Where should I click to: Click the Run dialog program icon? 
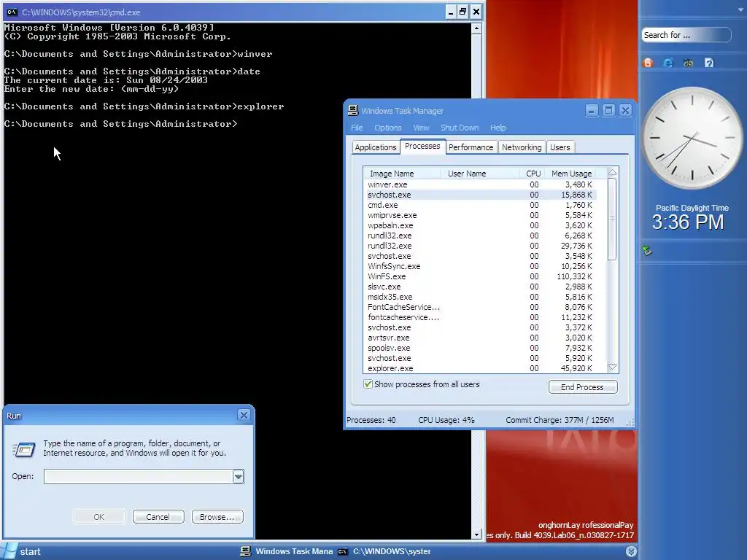click(24, 448)
